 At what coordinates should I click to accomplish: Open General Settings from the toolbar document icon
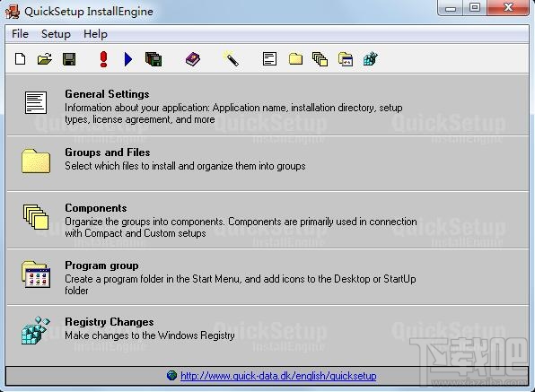point(269,58)
